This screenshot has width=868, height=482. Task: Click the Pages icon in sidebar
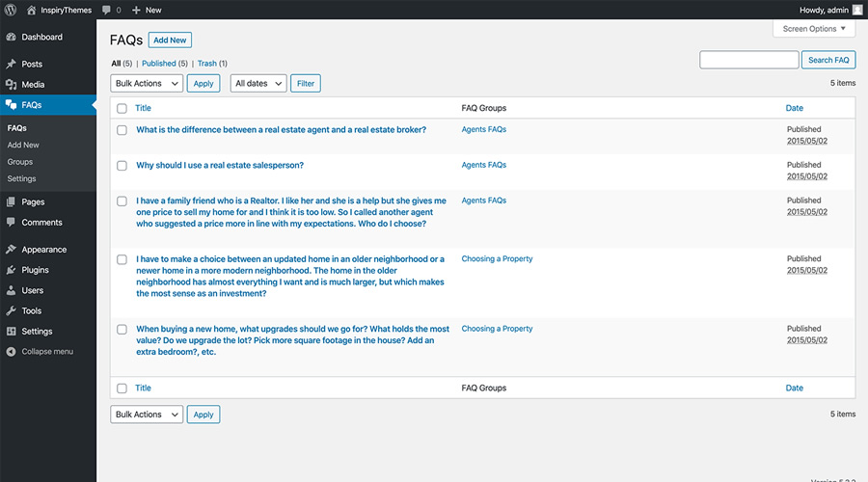click(x=11, y=202)
